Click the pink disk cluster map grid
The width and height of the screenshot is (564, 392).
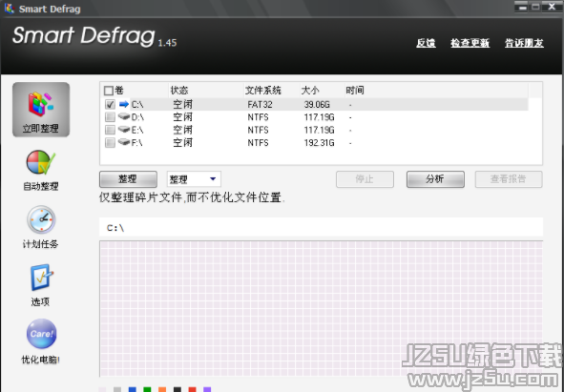coord(321,309)
